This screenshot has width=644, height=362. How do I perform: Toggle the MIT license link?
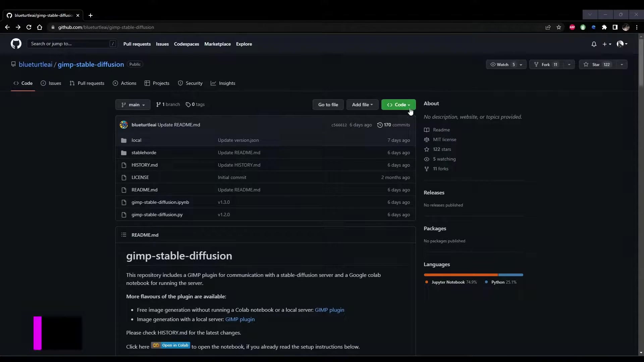click(444, 139)
